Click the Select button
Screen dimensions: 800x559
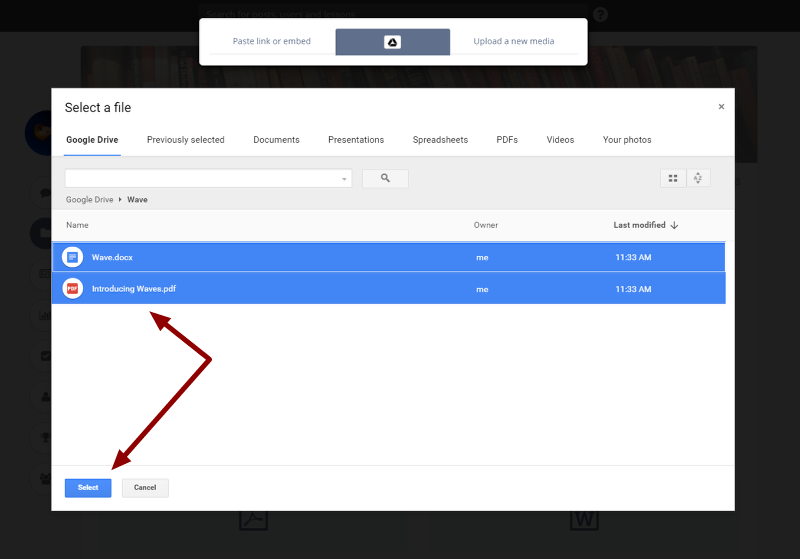(88, 488)
